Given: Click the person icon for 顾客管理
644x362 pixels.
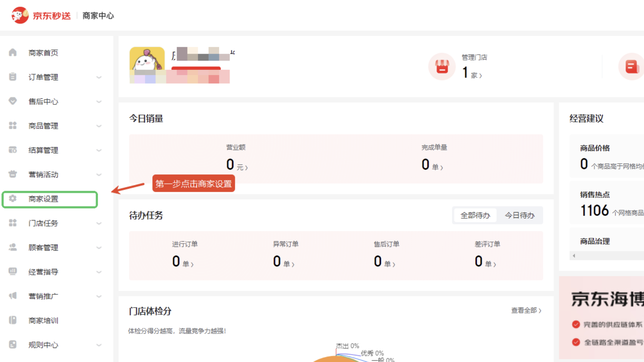Looking at the screenshot, I should point(13,247).
